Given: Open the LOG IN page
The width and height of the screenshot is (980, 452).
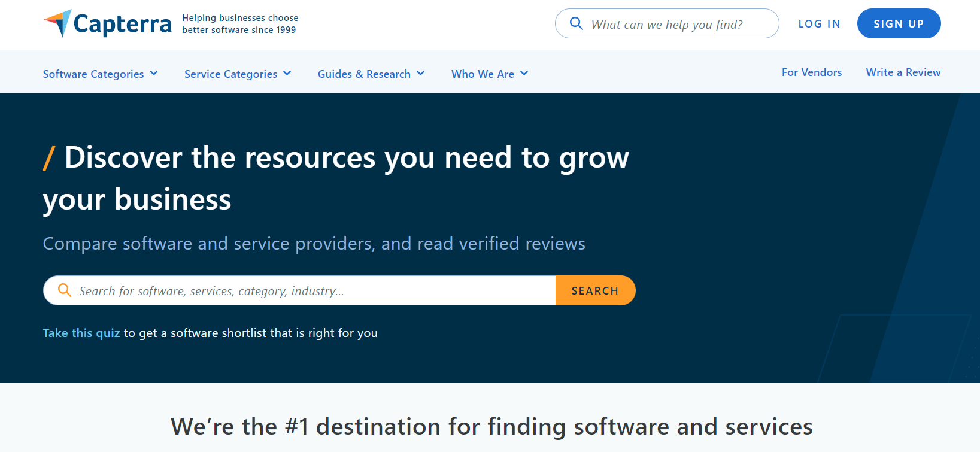Looking at the screenshot, I should pos(819,24).
